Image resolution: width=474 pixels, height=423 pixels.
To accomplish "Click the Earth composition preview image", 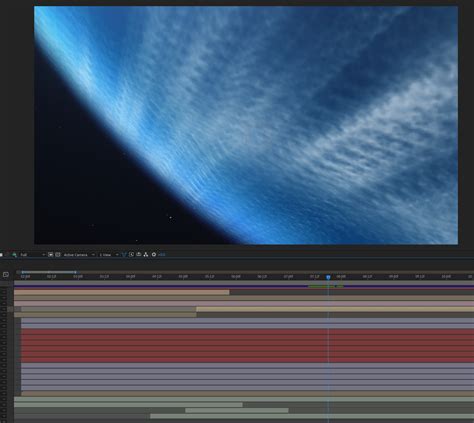I will pyautogui.click(x=246, y=125).
